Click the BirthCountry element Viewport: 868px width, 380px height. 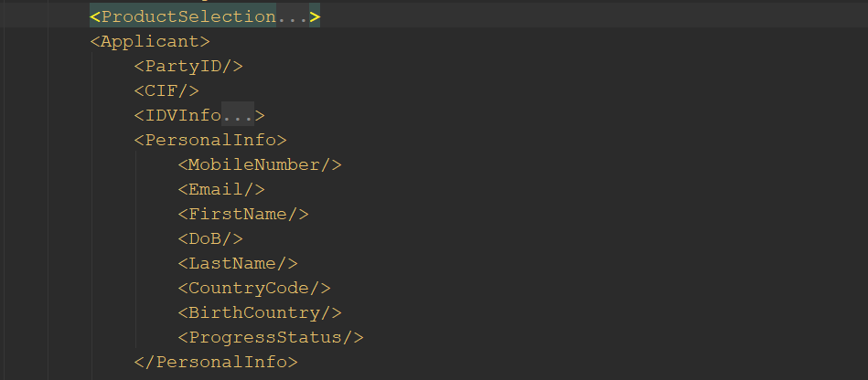260,312
